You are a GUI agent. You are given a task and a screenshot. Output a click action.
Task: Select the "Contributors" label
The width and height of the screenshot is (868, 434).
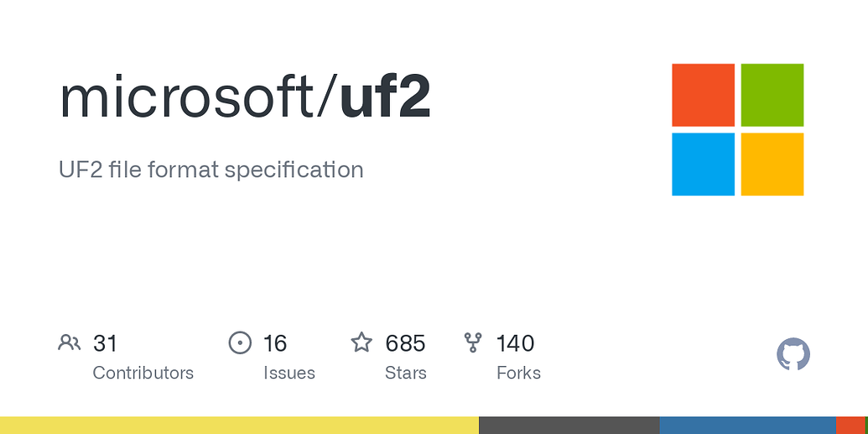pos(143,373)
